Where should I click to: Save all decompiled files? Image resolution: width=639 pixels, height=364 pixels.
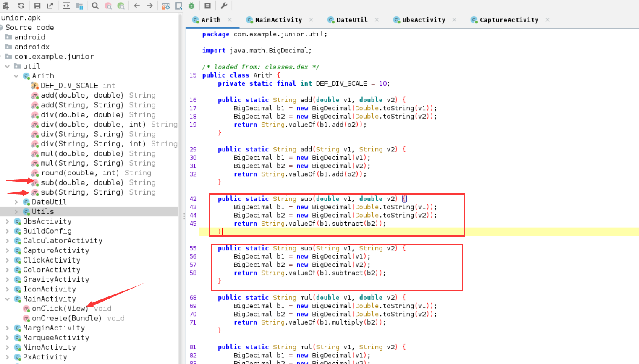(x=37, y=5)
